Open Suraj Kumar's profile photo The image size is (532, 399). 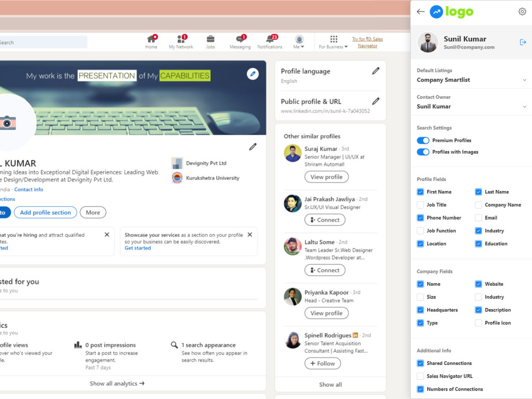click(293, 153)
